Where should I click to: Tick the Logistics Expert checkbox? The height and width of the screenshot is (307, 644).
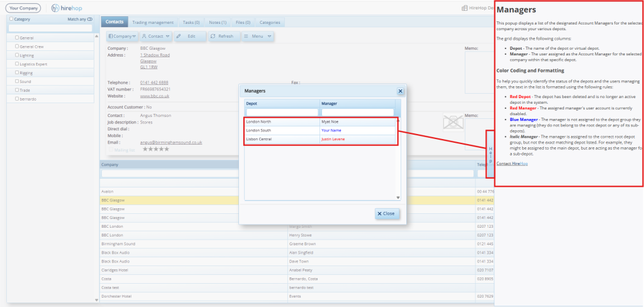pyautogui.click(x=17, y=64)
